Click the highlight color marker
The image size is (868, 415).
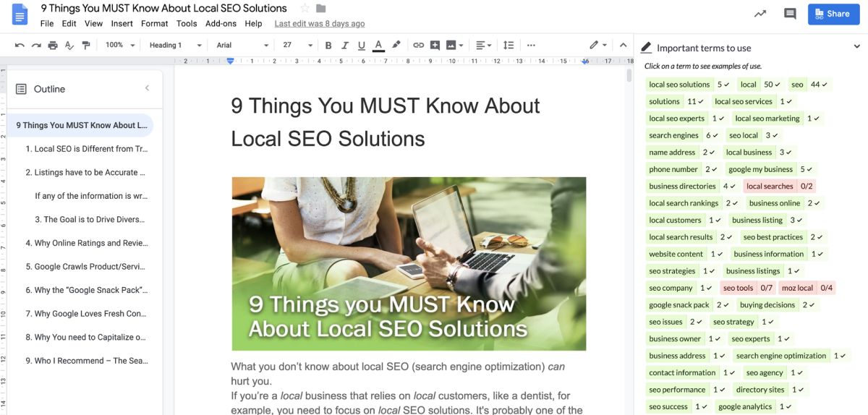[396, 45]
